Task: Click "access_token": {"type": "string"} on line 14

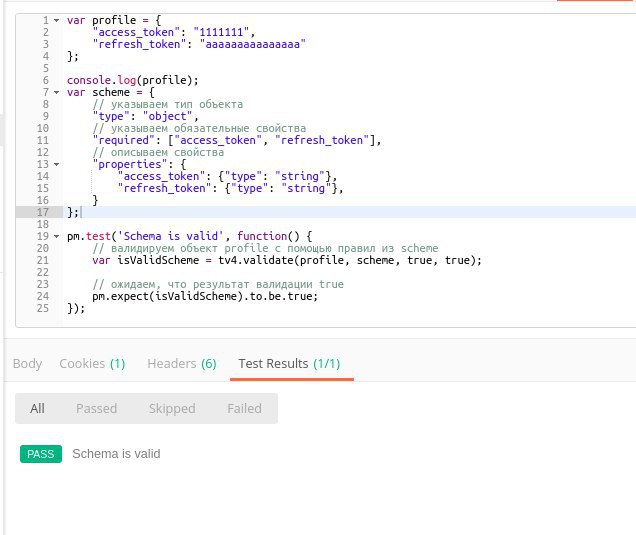Action: [227, 176]
